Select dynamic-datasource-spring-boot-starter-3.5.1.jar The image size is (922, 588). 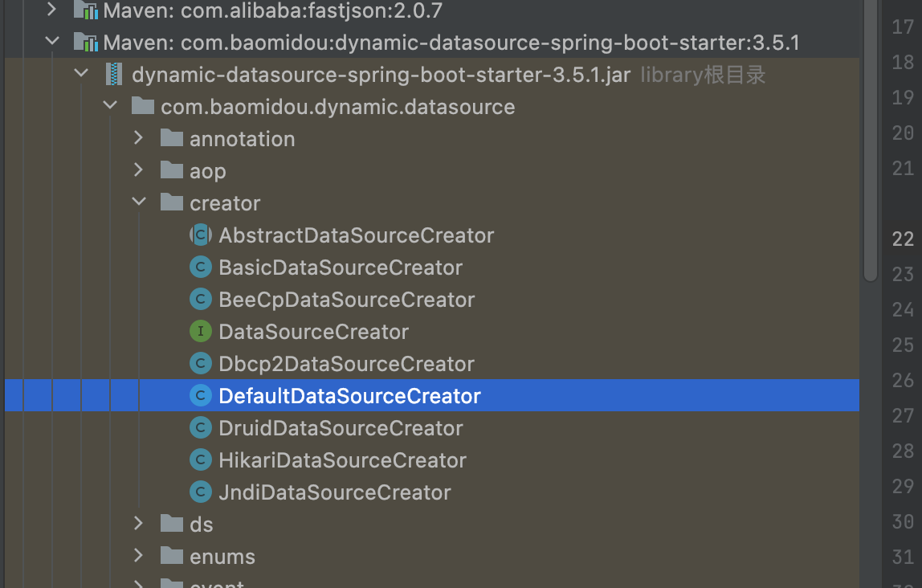(381, 75)
